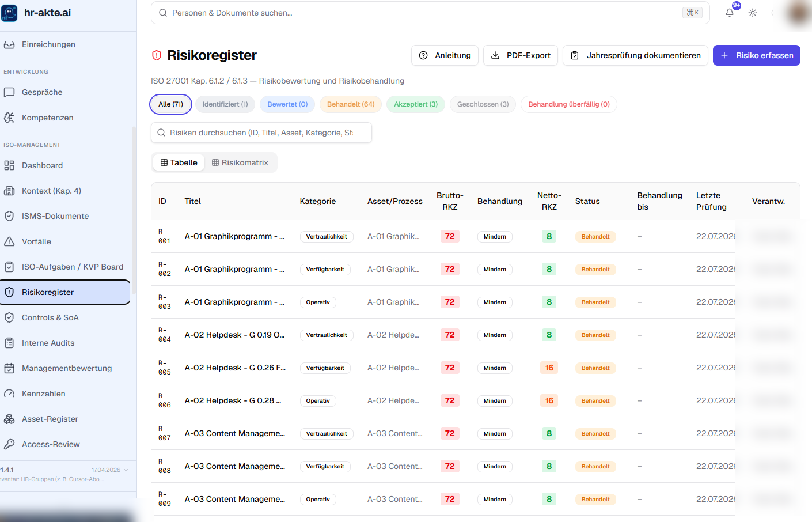The width and height of the screenshot is (812, 522).
Task: Focus the Personen & Dokumente search field
Action: [430, 13]
